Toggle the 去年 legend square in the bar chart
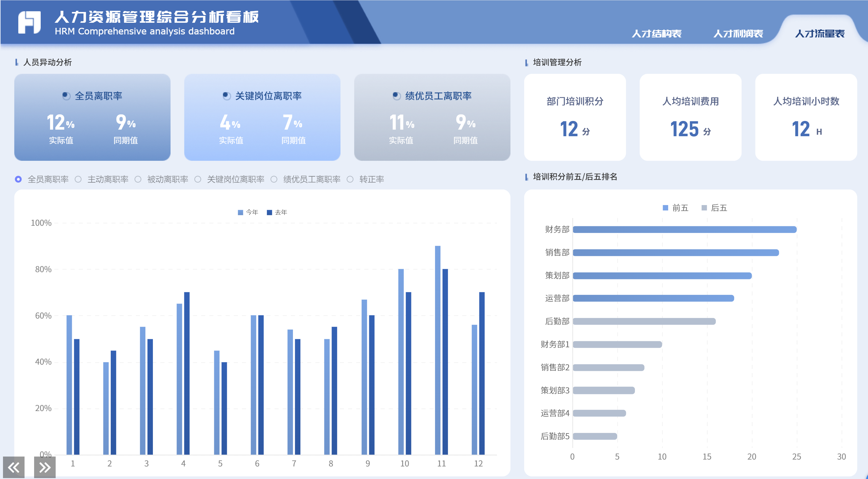The height and width of the screenshot is (479, 868). tap(269, 212)
